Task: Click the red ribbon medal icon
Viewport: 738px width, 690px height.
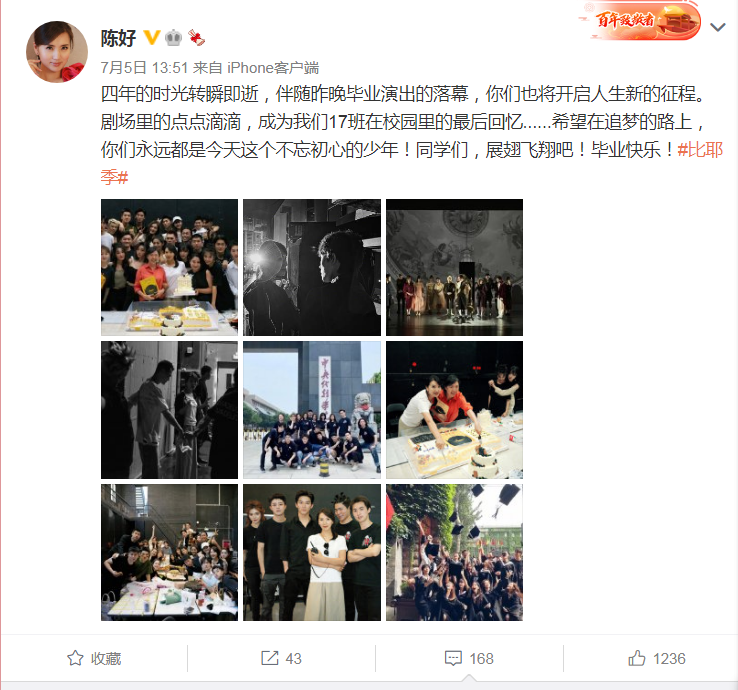Action: (x=196, y=38)
